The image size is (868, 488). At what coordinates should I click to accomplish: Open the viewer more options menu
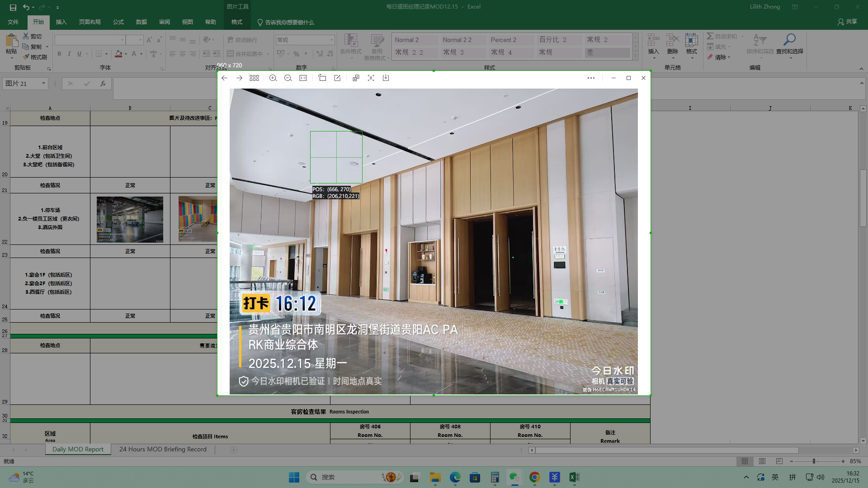[591, 78]
